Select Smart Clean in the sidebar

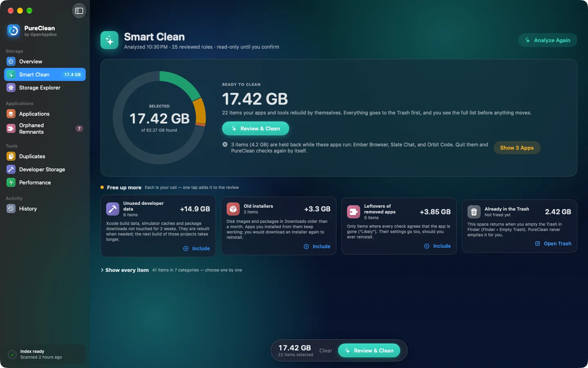(45, 74)
